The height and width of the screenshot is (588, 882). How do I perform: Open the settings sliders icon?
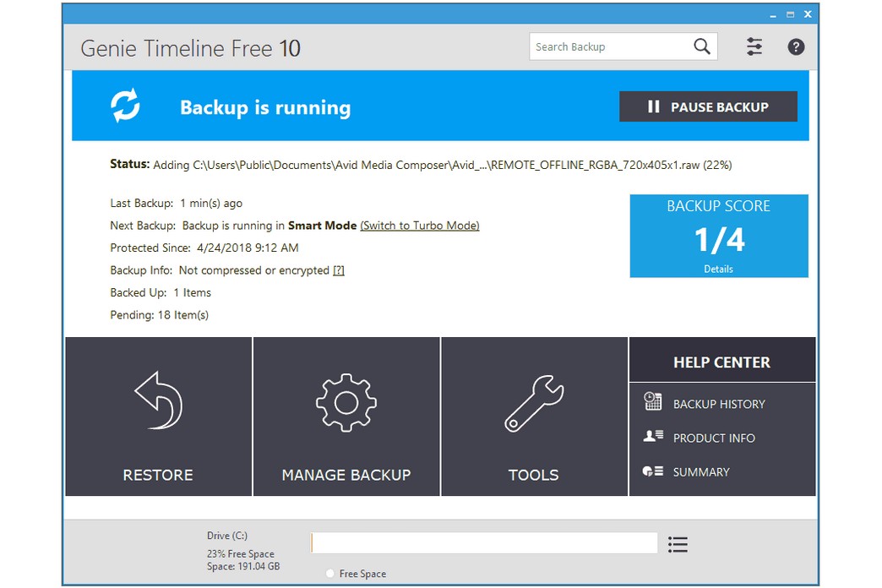point(754,47)
